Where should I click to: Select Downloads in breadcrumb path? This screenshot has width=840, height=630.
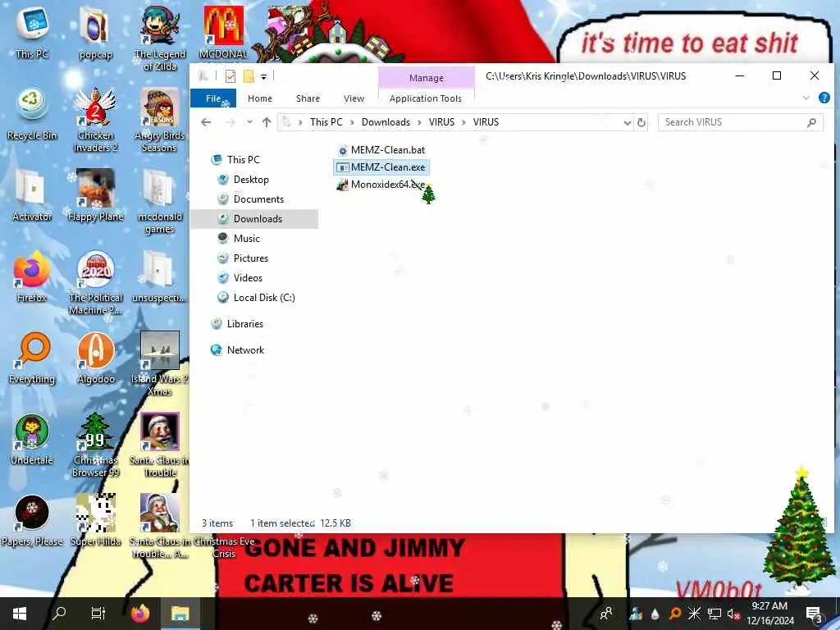386,122
